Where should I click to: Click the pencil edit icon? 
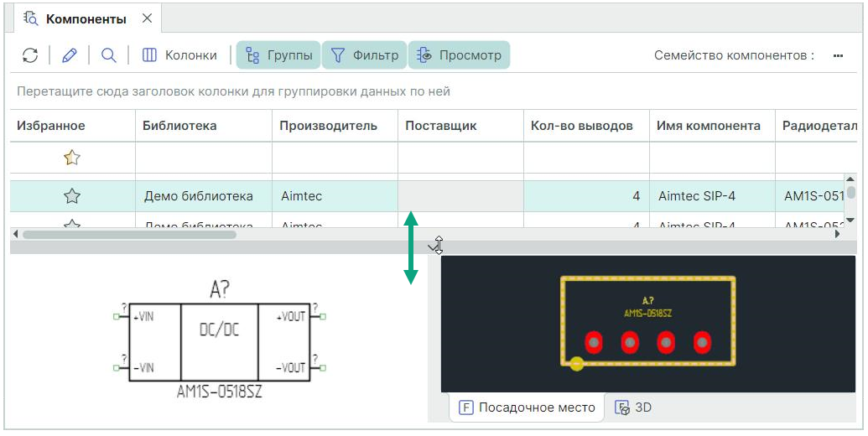click(70, 55)
